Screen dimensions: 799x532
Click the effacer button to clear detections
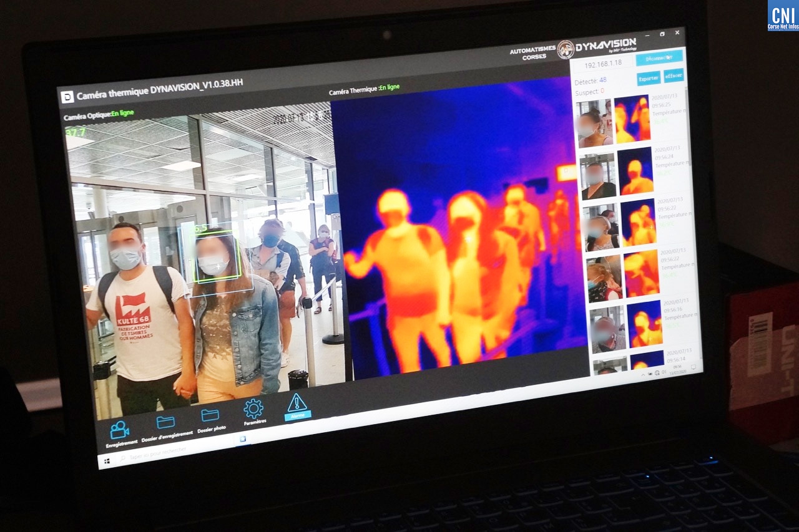[674, 75]
